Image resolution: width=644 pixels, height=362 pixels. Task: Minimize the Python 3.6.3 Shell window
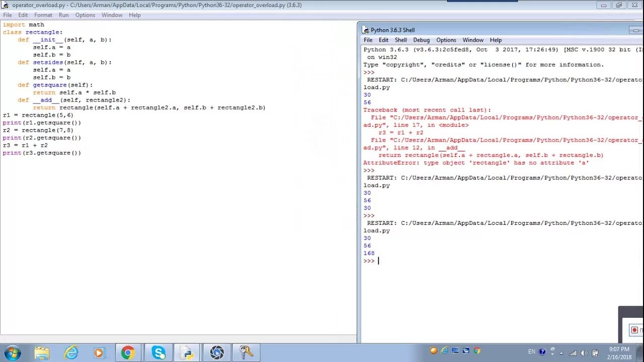click(636, 30)
